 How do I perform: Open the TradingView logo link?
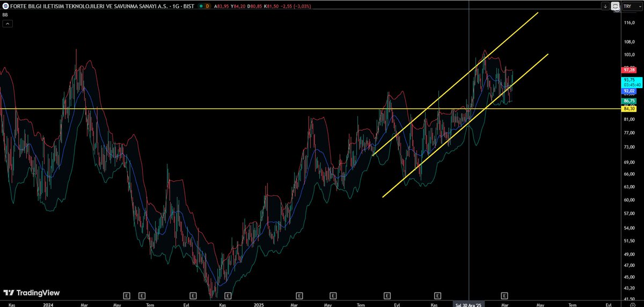pos(31,293)
